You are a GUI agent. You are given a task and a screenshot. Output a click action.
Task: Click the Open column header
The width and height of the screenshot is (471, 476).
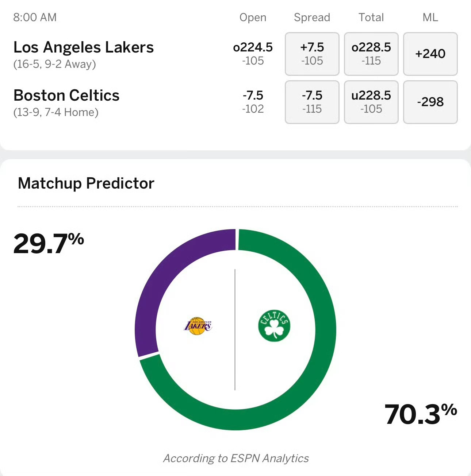click(x=253, y=18)
